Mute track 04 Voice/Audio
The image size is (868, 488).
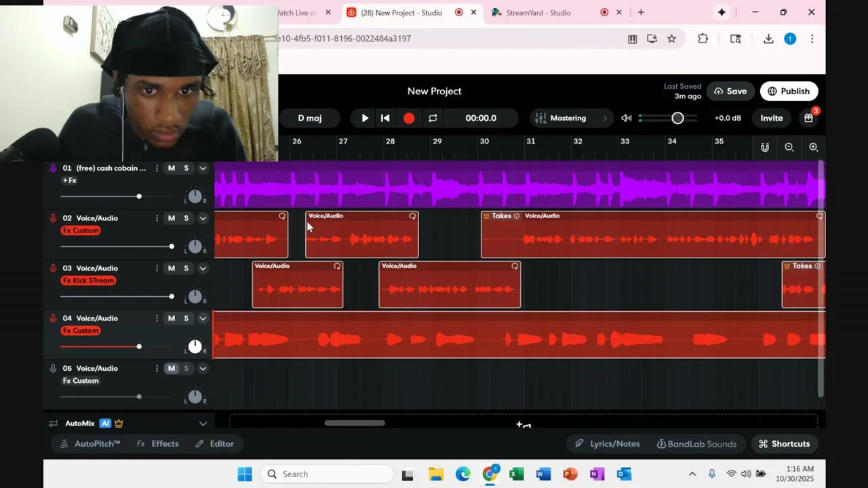[x=172, y=319]
